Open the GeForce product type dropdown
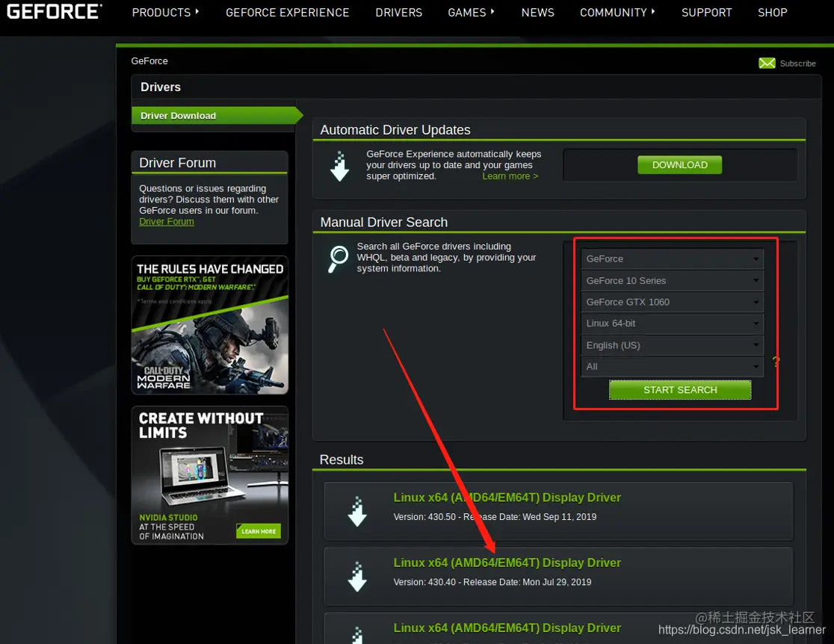The image size is (834, 644). [672, 258]
